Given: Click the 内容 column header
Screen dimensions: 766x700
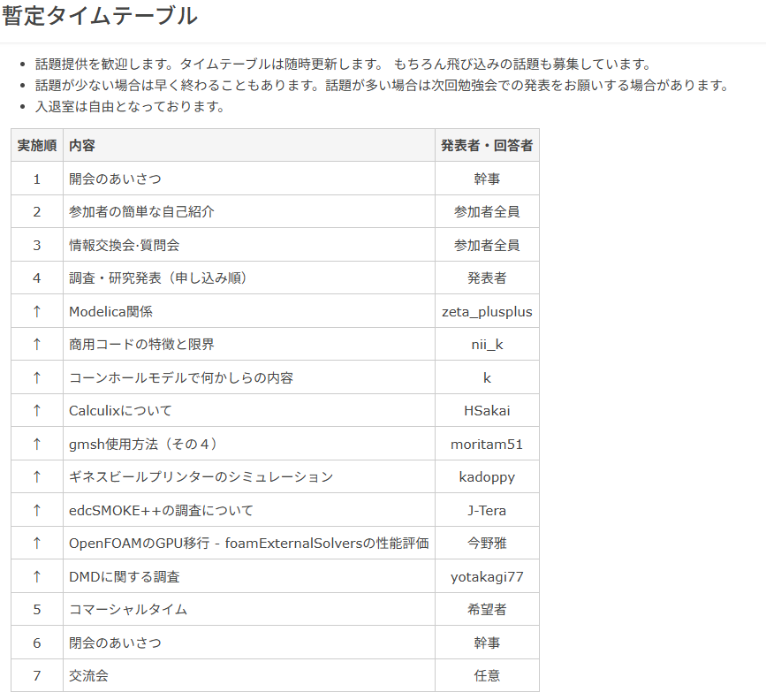Looking at the screenshot, I should 249,145.
